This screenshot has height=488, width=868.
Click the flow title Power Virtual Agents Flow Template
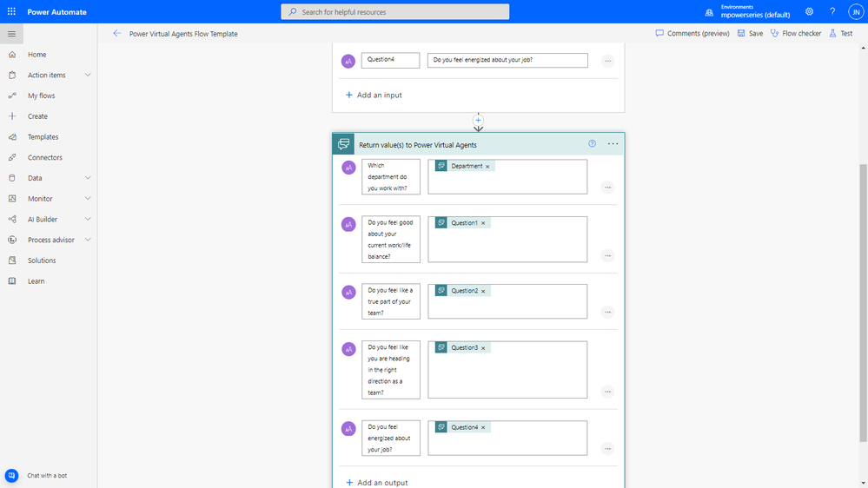[183, 34]
